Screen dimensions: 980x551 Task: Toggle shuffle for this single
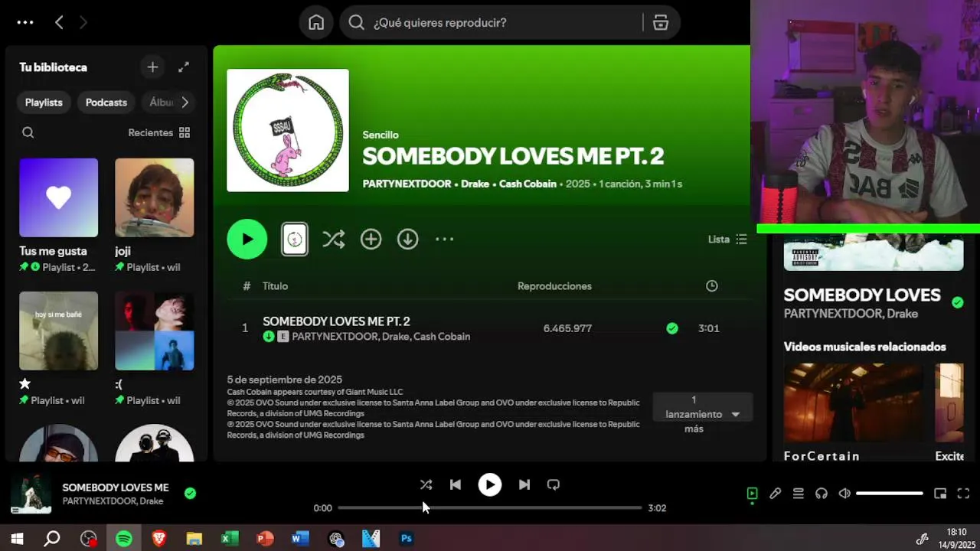pyautogui.click(x=333, y=240)
